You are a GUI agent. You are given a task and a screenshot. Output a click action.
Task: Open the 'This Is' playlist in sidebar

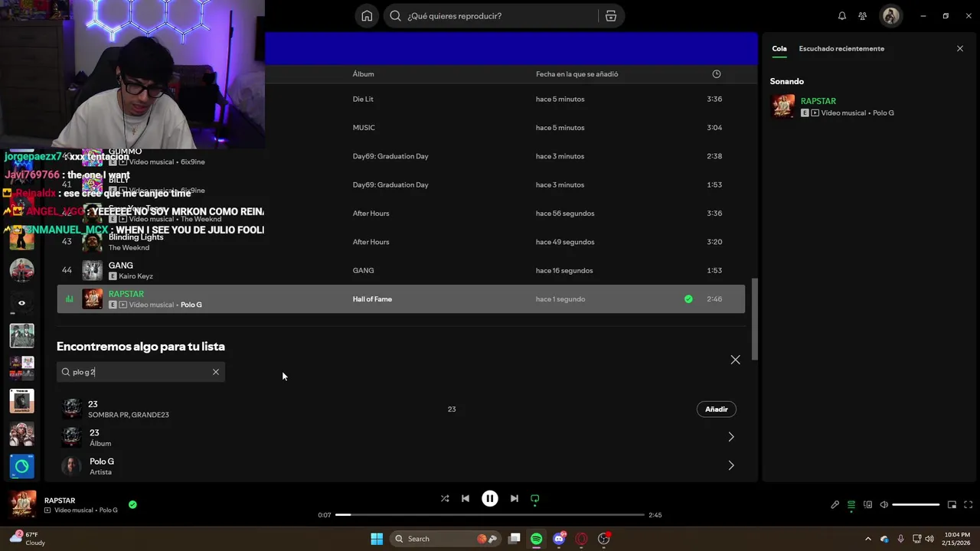[21, 401]
